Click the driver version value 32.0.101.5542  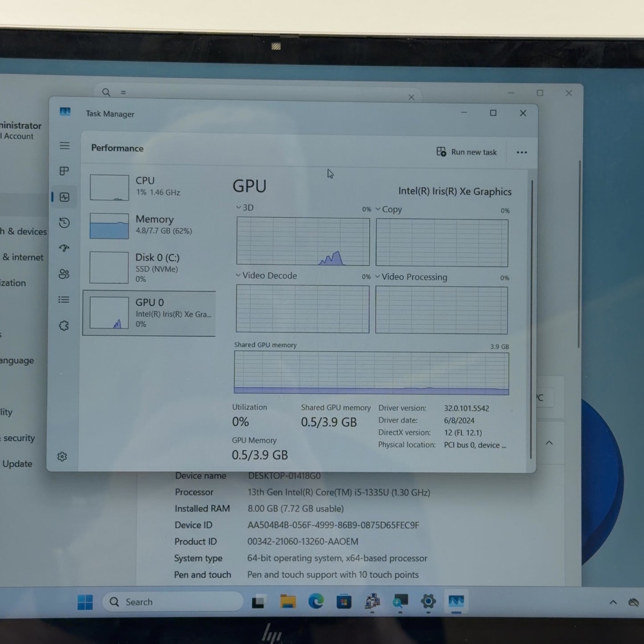pos(466,408)
